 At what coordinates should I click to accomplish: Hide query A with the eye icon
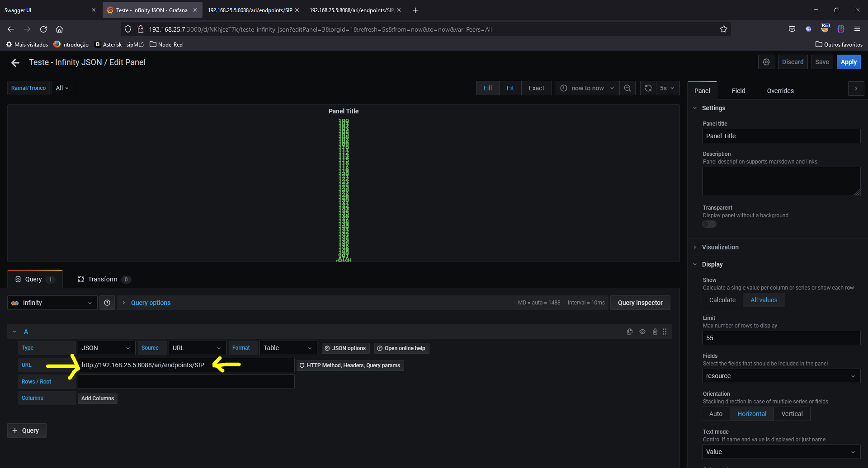pyautogui.click(x=642, y=331)
